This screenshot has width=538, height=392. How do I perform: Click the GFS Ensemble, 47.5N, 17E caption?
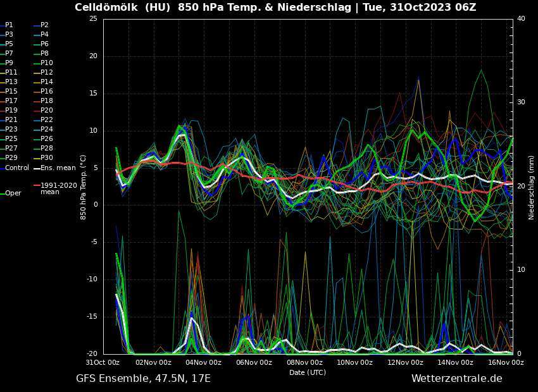143,379
